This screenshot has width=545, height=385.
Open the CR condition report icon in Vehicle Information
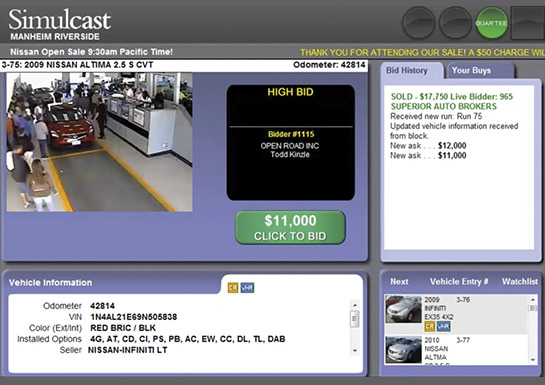(x=233, y=288)
